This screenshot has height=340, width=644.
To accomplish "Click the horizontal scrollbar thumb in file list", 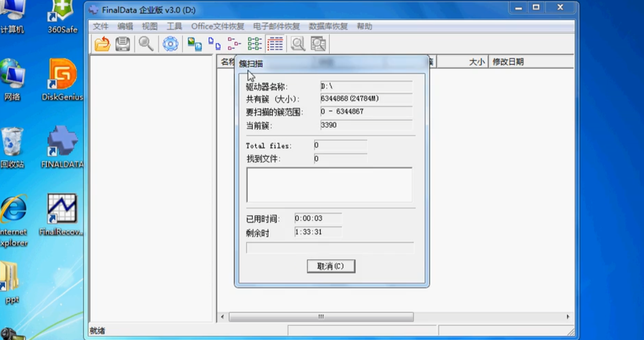I will tap(321, 317).
